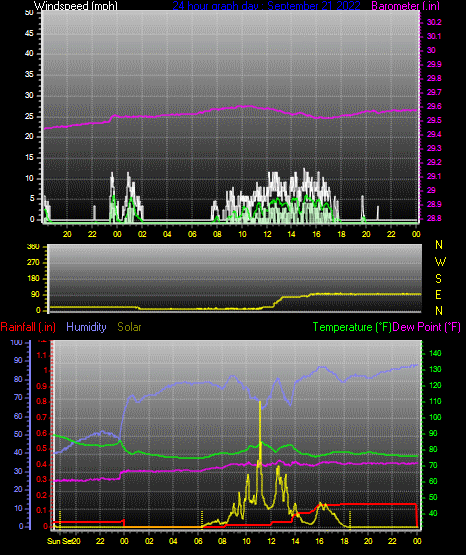Select the 29.7 barometer axis value
This screenshot has height=555, width=466.
[x=434, y=92]
